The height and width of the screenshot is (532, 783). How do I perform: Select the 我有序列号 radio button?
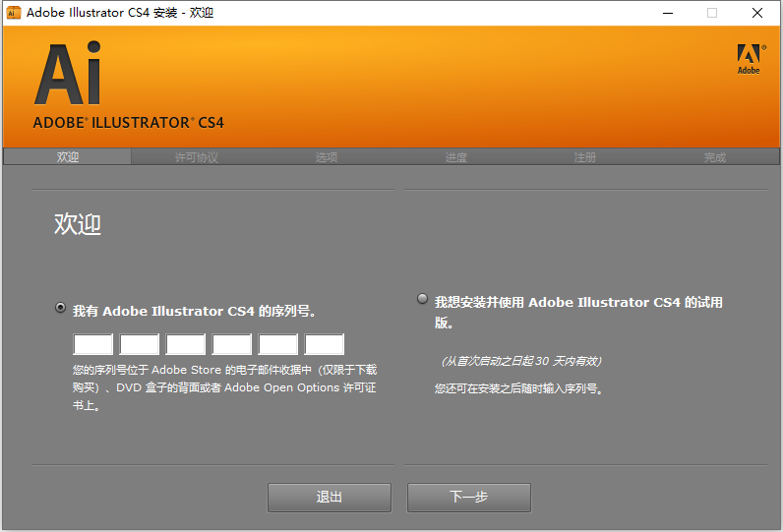tap(60, 308)
